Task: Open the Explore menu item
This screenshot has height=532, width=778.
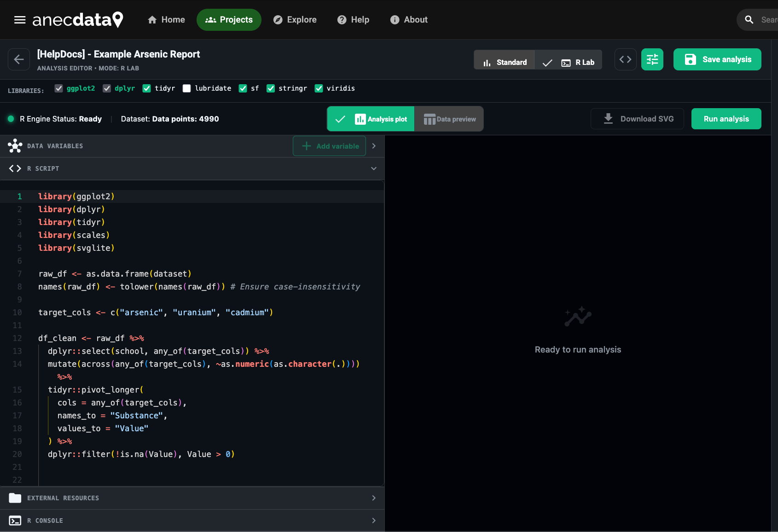Action: [295, 20]
